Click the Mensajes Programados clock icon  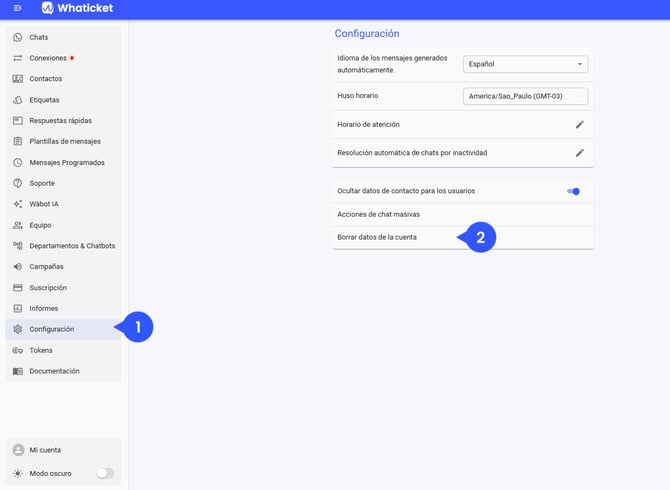coord(18,162)
